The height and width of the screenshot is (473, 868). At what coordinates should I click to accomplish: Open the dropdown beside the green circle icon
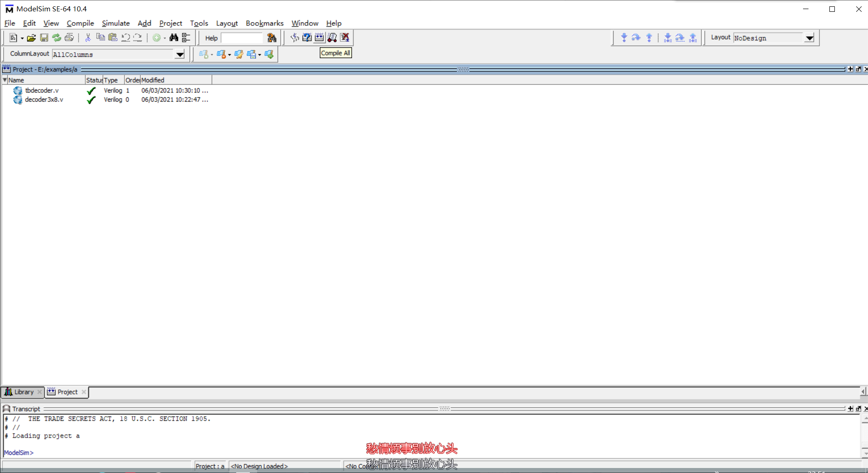click(x=165, y=38)
